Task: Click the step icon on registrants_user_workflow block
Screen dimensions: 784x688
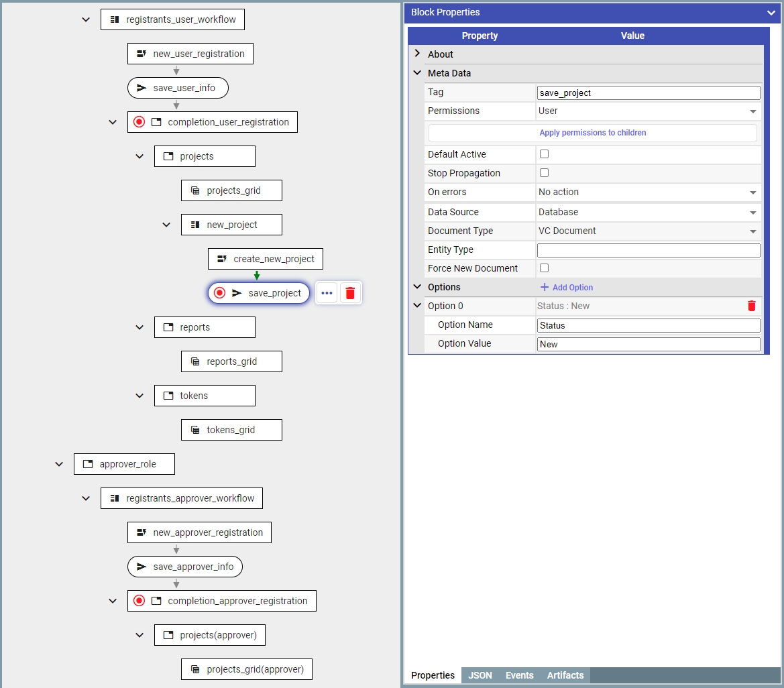Action: 115,19
